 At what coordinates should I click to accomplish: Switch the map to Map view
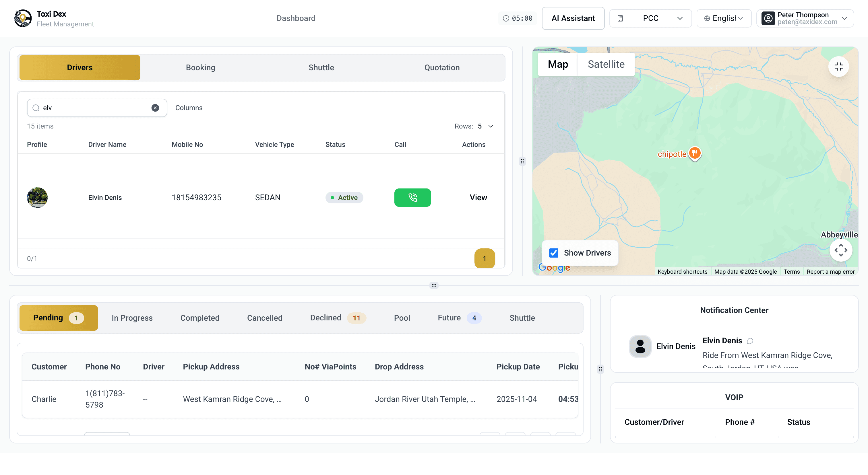tap(558, 64)
